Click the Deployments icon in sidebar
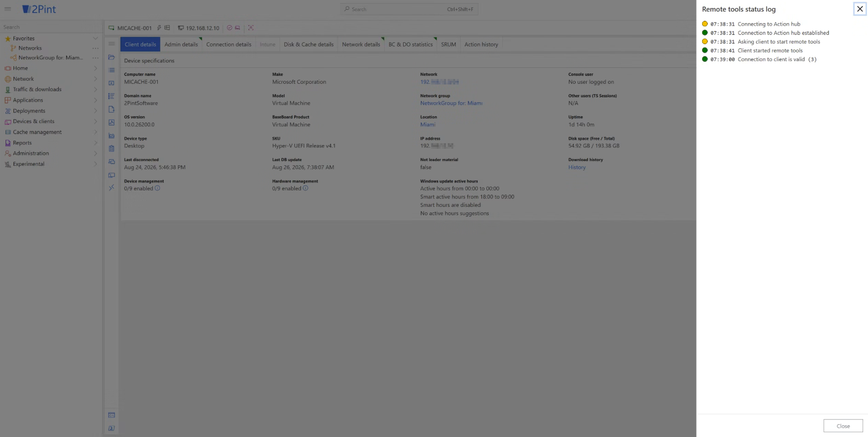This screenshot has height=437, width=868. (x=8, y=111)
